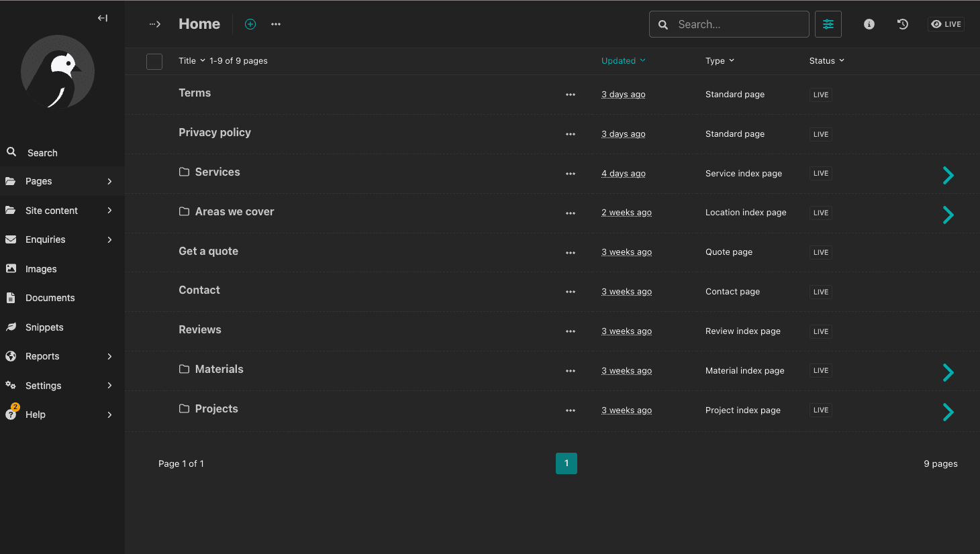The image size is (980, 554).
Task: Open actions menu for the Get a quote row
Action: [571, 253]
